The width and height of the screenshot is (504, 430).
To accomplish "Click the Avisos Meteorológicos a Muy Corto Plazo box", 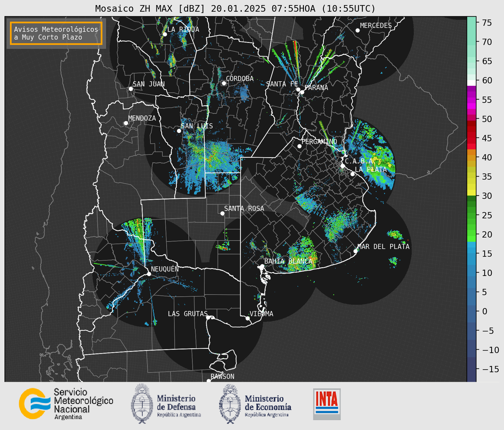I will (x=56, y=33).
